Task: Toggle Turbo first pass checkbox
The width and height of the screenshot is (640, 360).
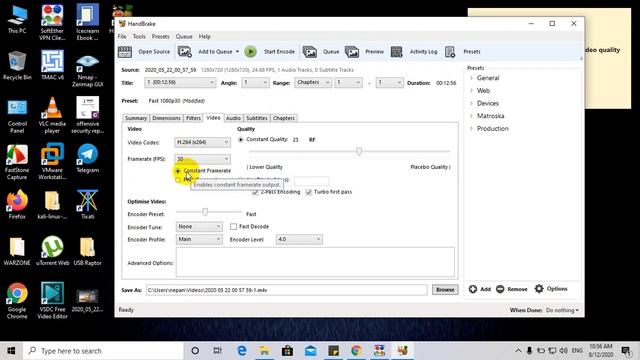Action: (309, 192)
